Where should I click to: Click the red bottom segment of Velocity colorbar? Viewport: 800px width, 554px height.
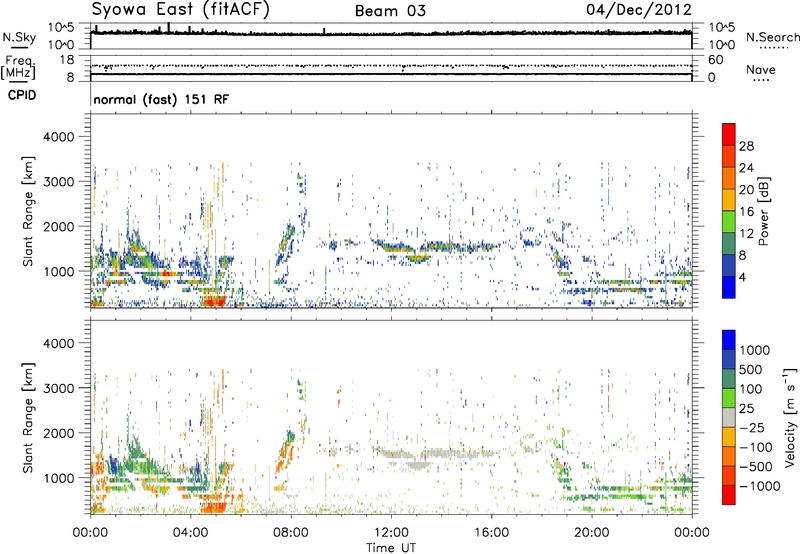tap(729, 495)
